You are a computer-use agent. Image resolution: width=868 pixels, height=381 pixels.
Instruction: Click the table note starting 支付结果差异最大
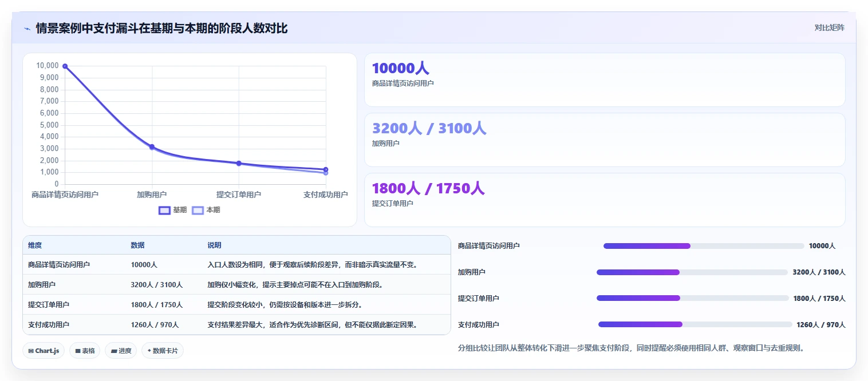[x=313, y=325]
